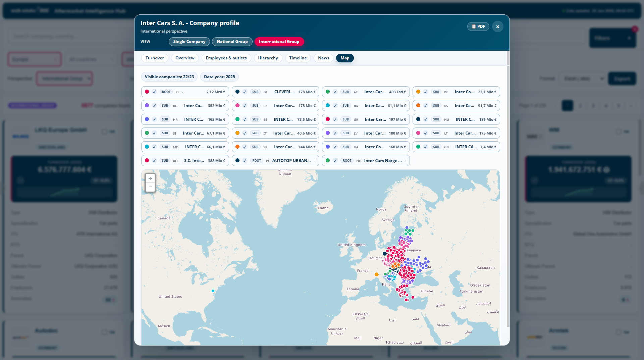The image size is (644, 360).
Task: Toggle visibility check for RS 91,7 Mio € subsidiary
Action: pos(426,106)
